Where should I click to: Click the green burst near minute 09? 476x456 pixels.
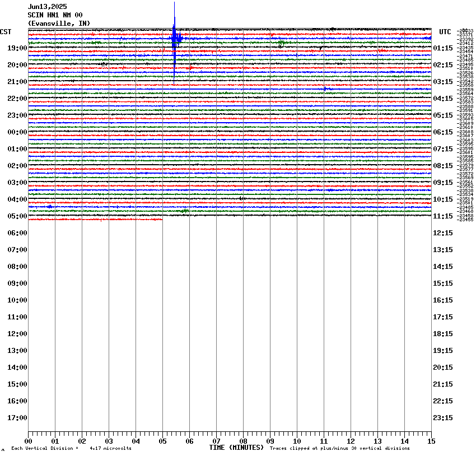[x=282, y=43]
